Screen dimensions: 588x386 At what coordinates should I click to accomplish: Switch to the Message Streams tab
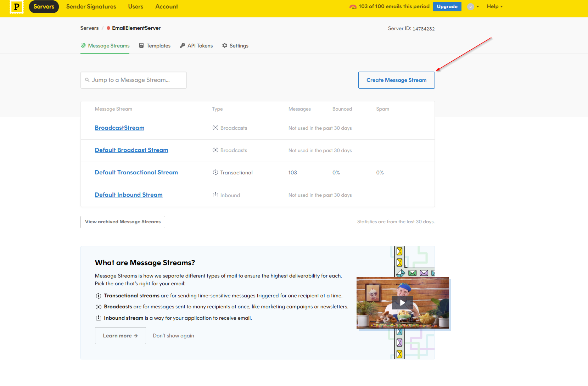tap(108, 46)
